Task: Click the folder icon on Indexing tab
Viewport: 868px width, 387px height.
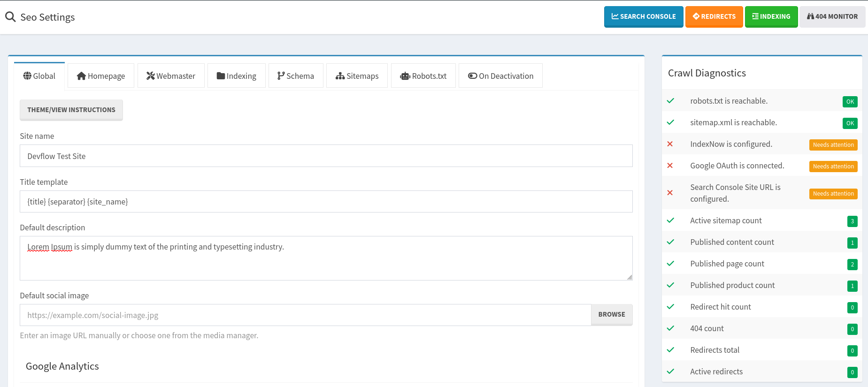Action: [x=221, y=76]
